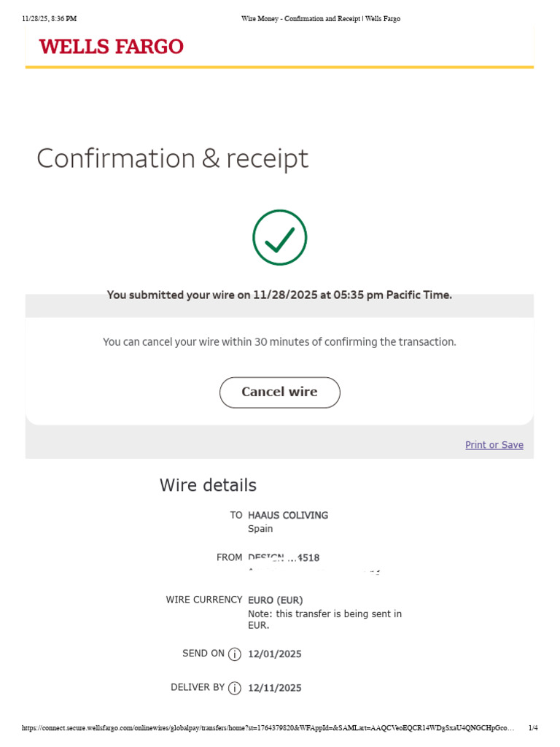Viewport: 560px width, 747px height.
Task: Click the green confirmation checkmark icon
Action: click(x=280, y=238)
